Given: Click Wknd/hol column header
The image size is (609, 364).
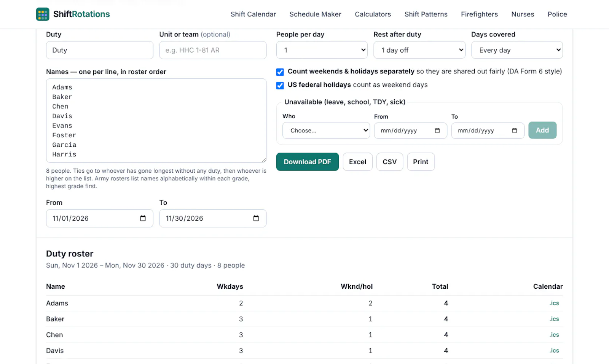Looking at the screenshot, I should (x=357, y=286).
